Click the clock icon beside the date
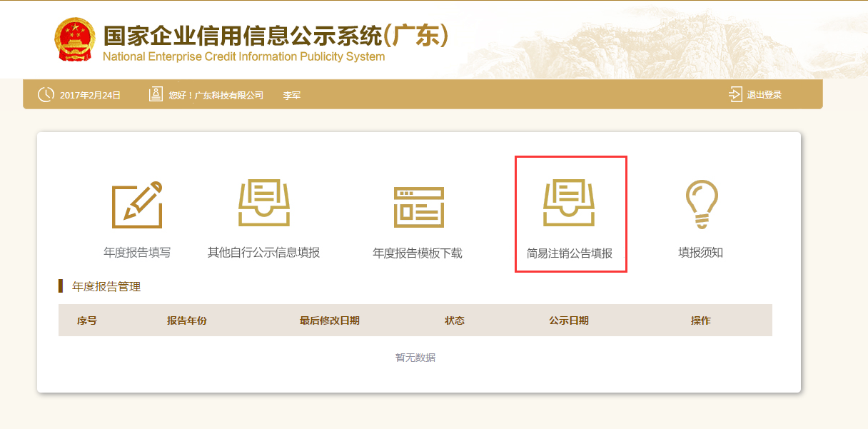Screen dimensions: 868x429 tap(46, 94)
